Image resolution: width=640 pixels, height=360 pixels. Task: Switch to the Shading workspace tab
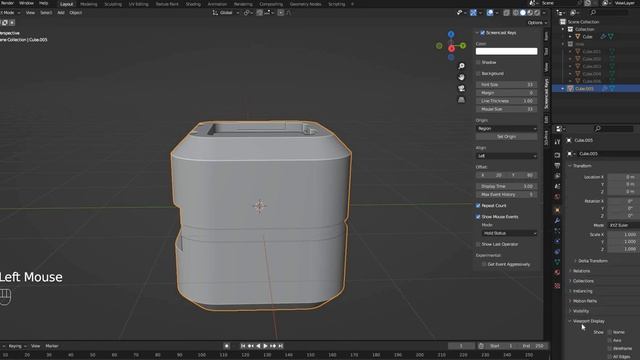coord(193,4)
